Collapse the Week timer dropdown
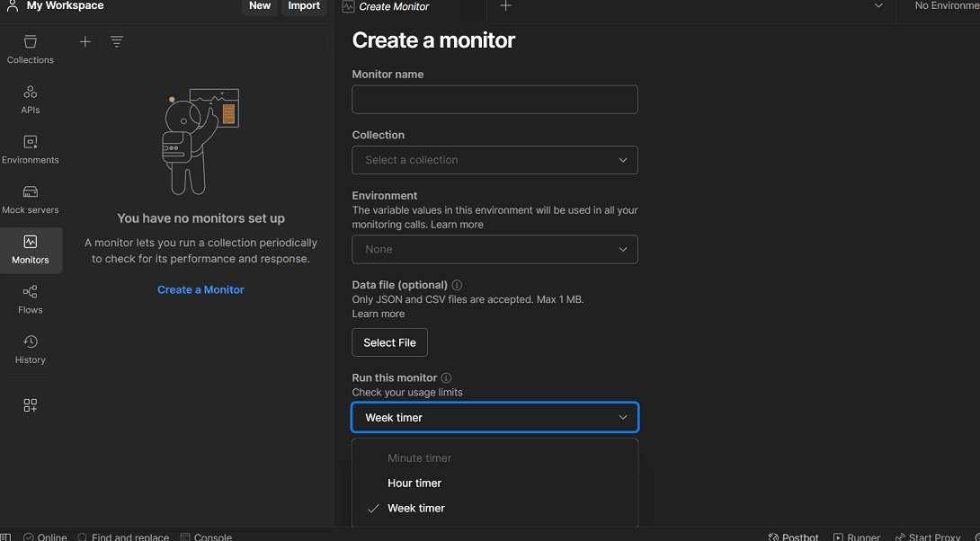The width and height of the screenshot is (980, 541). 494,418
